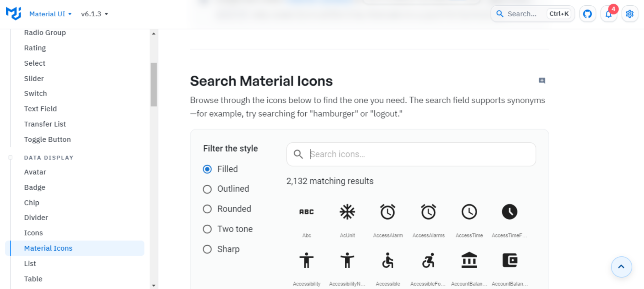Open settings with the gear icon
The height and width of the screenshot is (289, 644).
click(x=630, y=14)
